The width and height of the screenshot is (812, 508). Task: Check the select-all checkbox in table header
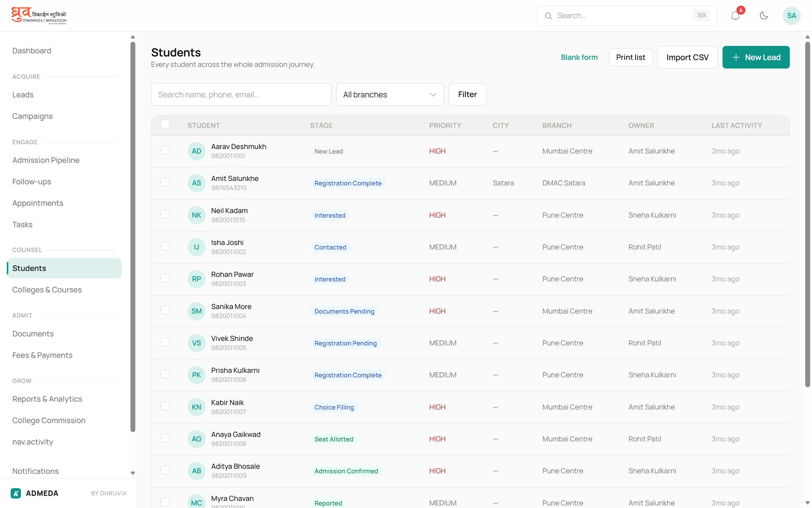pyautogui.click(x=165, y=124)
